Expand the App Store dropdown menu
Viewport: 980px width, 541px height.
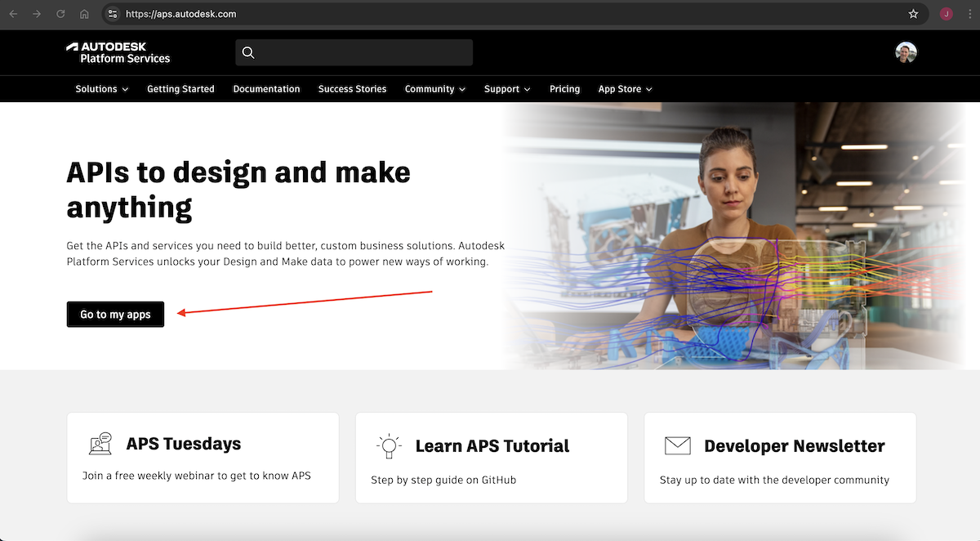click(626, 89)
